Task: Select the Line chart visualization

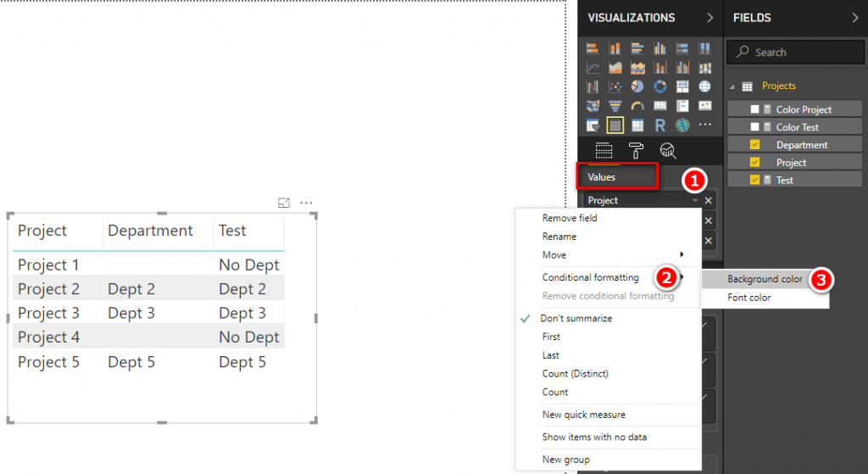Action: [593, 68]
